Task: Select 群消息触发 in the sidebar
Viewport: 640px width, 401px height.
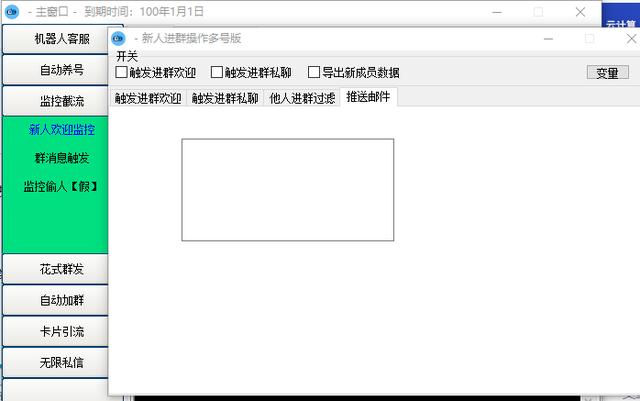Action: pos(62,158)
